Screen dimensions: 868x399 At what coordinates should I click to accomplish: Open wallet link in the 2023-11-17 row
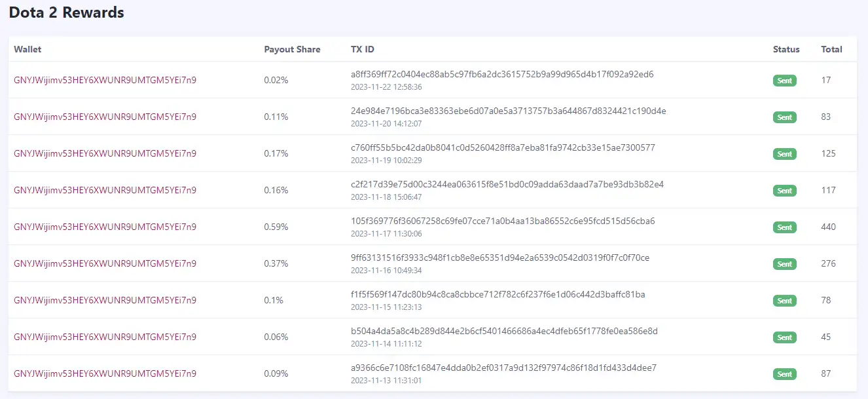(105, 227)
